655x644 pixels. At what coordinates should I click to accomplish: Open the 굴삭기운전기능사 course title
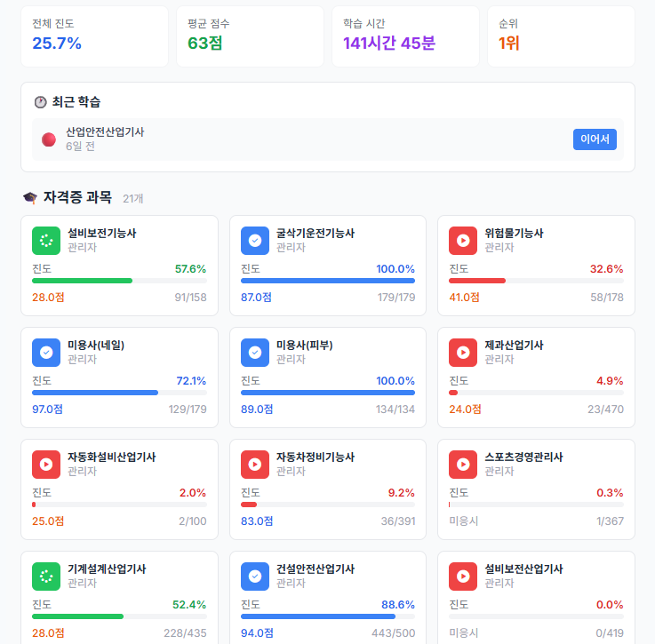point(316,233)
